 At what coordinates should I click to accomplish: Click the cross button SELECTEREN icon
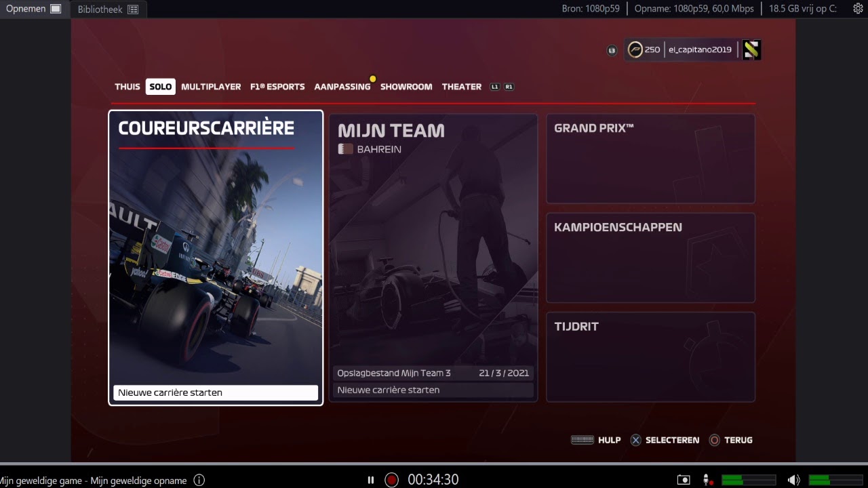pos(635,440)
